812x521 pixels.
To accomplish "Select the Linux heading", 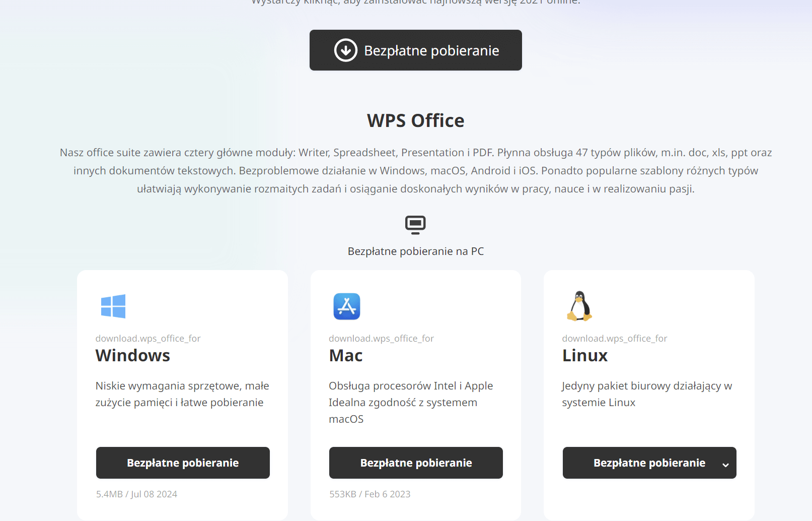I will [585, 356].
